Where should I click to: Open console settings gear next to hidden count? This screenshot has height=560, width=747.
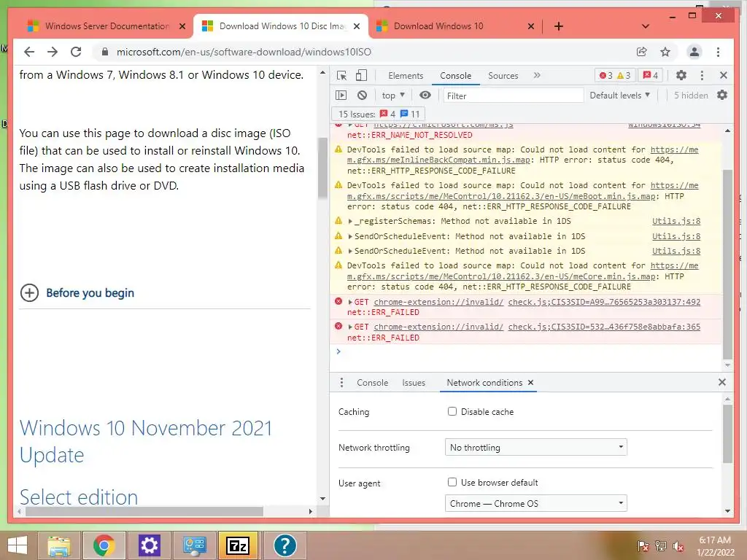tap(722, 96)
